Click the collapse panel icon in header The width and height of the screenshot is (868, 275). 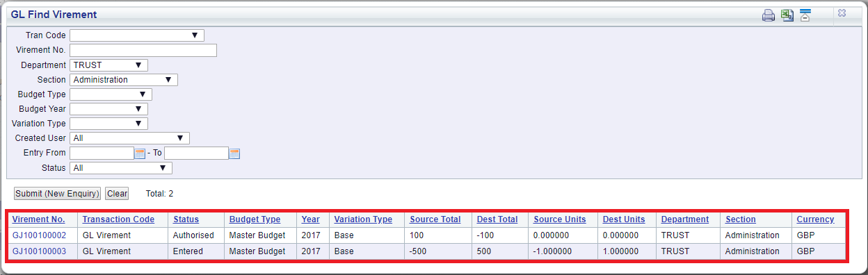coord(806,15)
